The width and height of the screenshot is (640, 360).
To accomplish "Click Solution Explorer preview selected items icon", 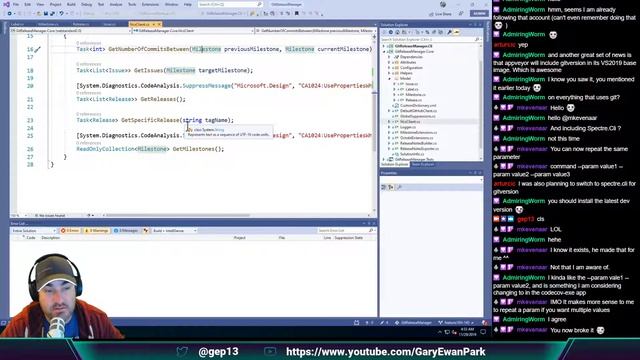I will tap(456, 32).
